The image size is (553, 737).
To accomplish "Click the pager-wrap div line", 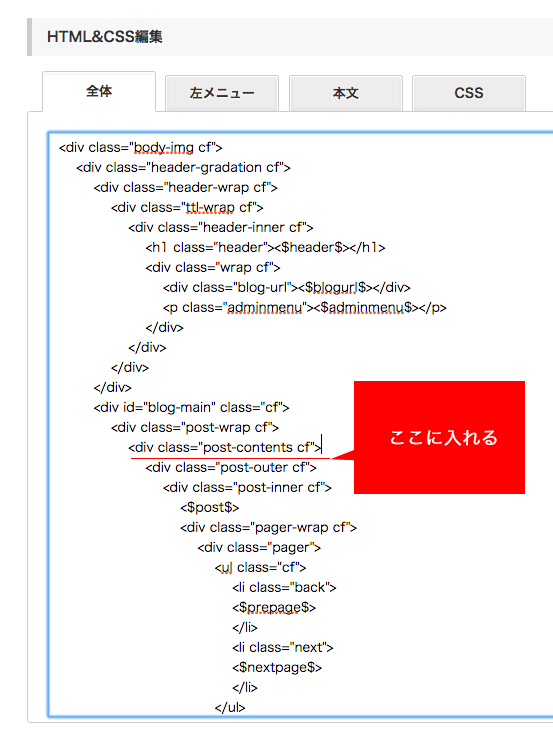I will pos(268,527).
